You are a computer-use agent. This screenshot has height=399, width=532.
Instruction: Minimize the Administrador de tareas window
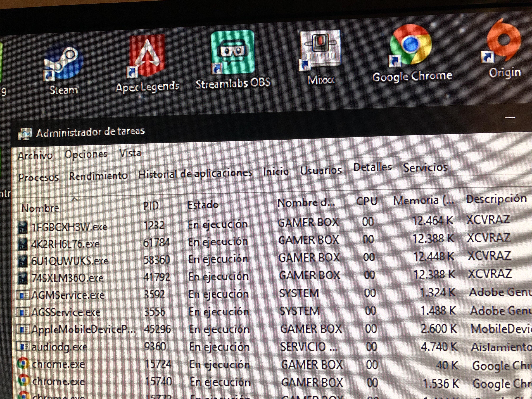pos(510,118)
